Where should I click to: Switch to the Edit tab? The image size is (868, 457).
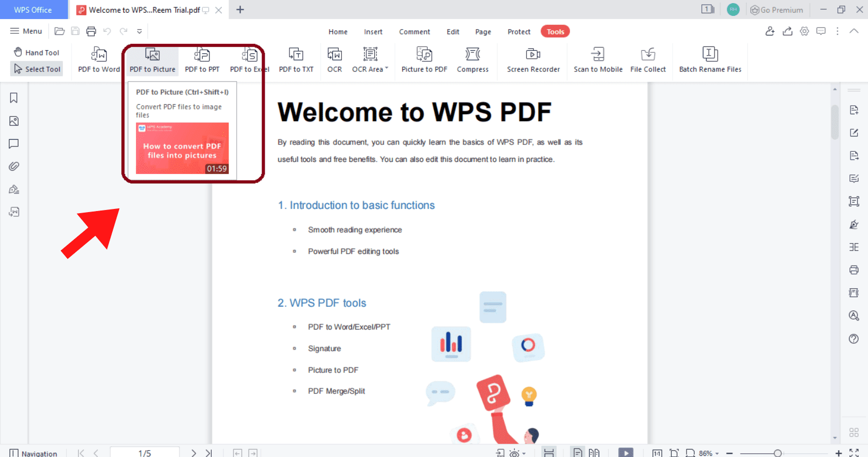click(x=453, y=32)
